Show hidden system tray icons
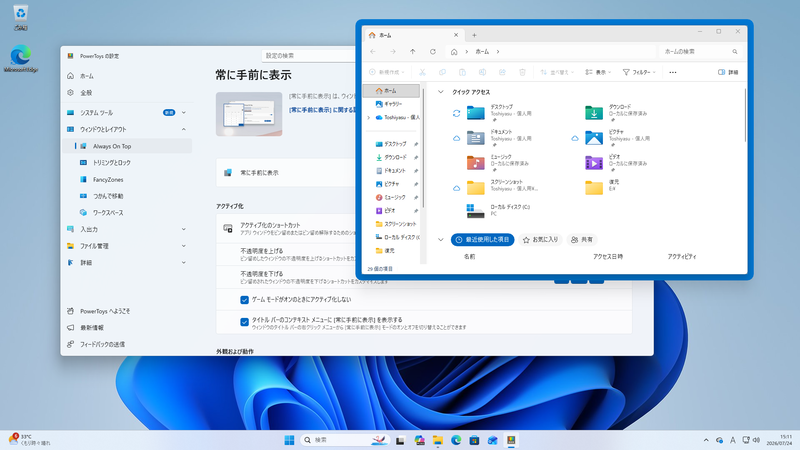800x450 pixels. (x=706, y=440)
